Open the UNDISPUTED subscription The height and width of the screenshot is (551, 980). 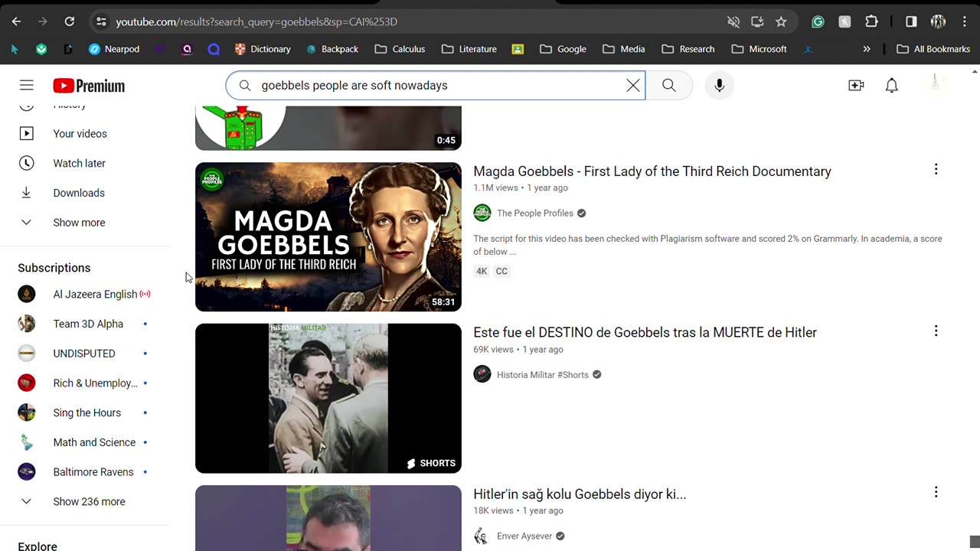(x=84, y=354)
